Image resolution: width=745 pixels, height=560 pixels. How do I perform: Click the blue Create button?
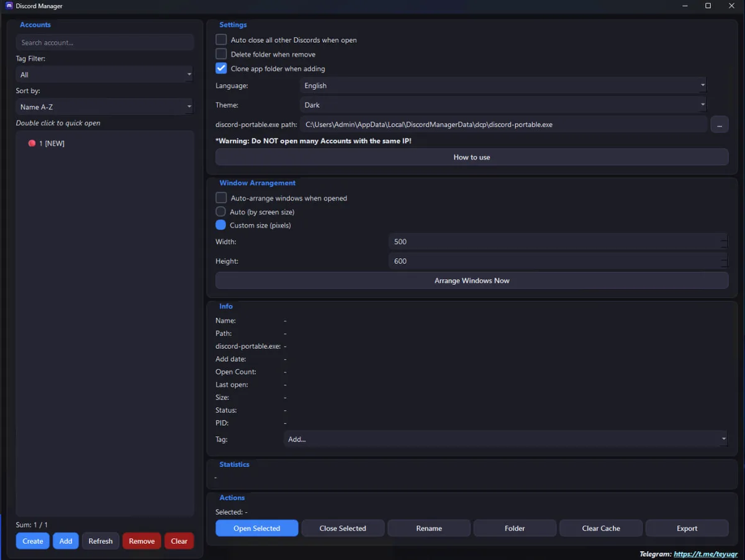tap(33, 541)
